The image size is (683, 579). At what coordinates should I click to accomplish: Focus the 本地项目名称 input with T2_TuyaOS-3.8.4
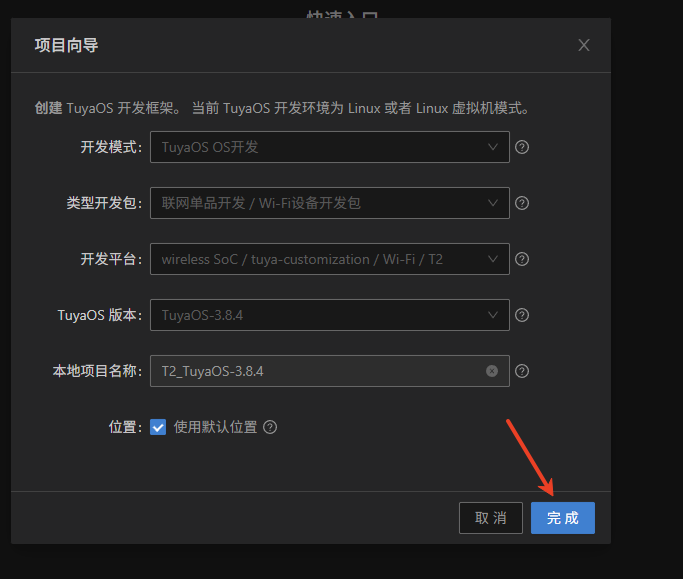(330, 371)
